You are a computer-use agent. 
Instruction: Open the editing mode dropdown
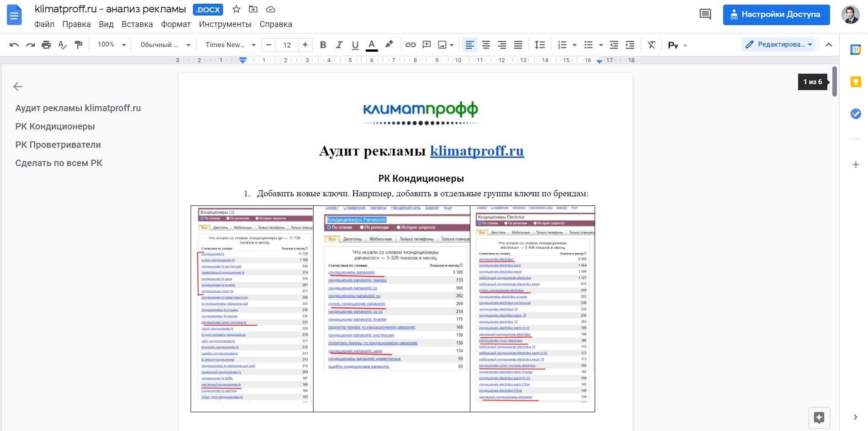pos(778,44)
